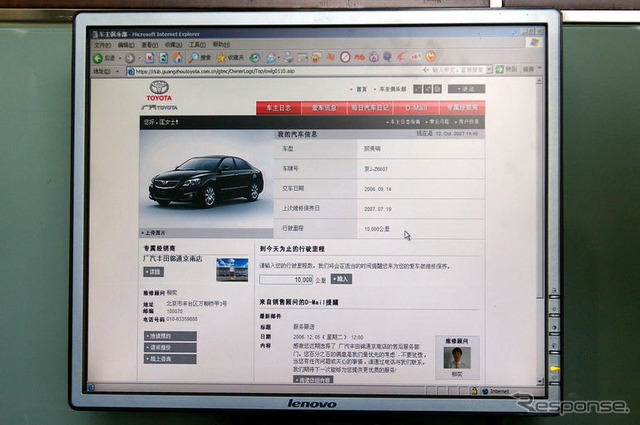The width and height of the screenshot is (640, 425).
Task: Open the 地址 bar dropdown arrow
Action: [118, 71]
